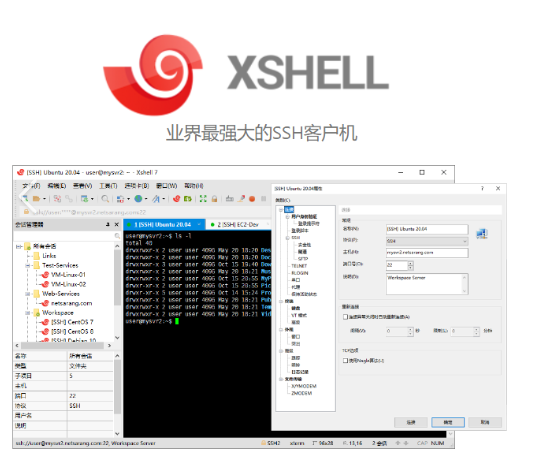Click the reconnect interval stepper up arrow
535x457 pixels.
click(x=410, y=329)
